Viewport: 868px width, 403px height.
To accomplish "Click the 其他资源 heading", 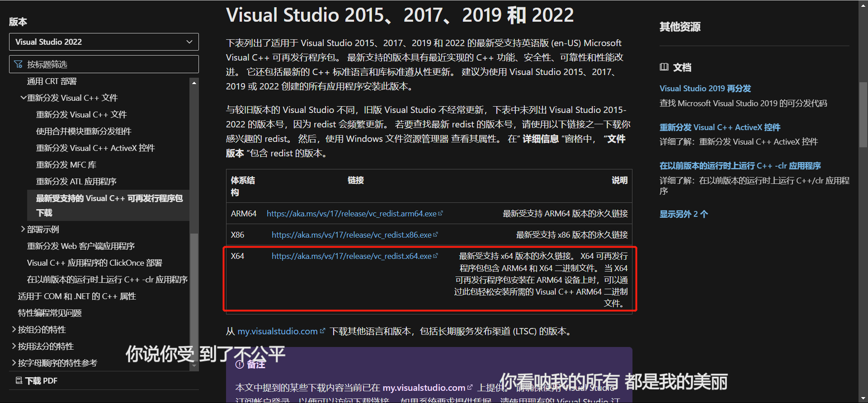I will 680,27.
